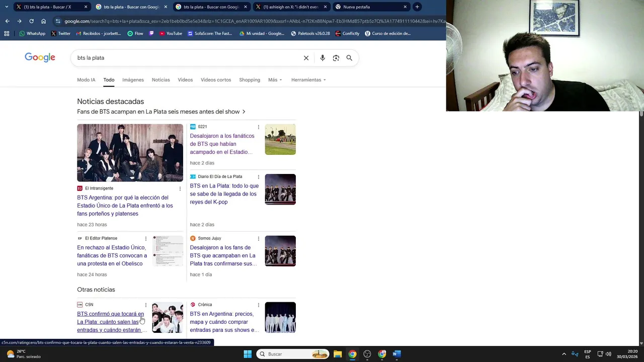Open more options for the C5N article
644x362 pixels.
[146, 305]
